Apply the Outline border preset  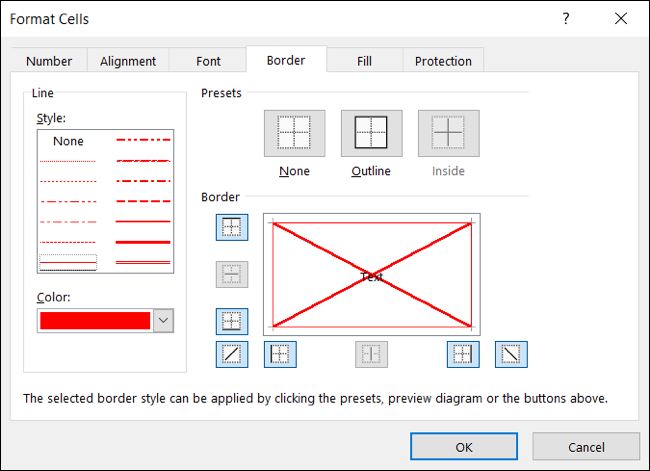click(371, 133)
